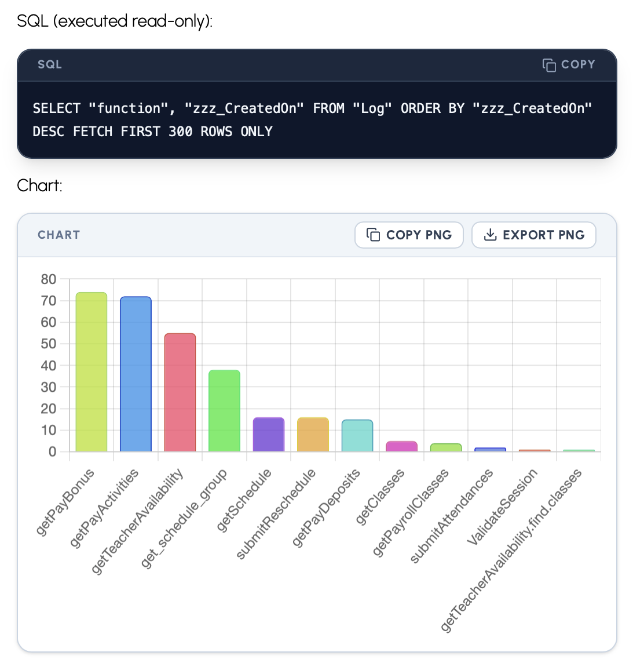Click the ValidateSession x-axis label

coord(502,507)
